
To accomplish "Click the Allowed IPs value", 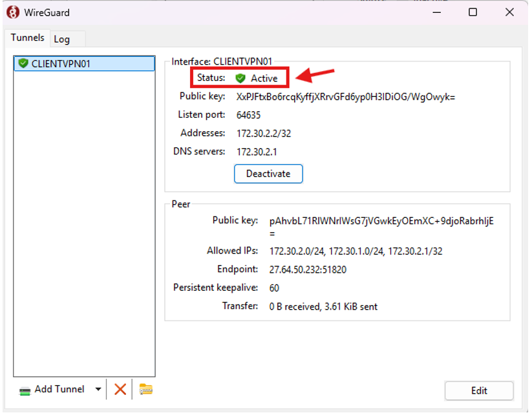I will tap(356, 251).
